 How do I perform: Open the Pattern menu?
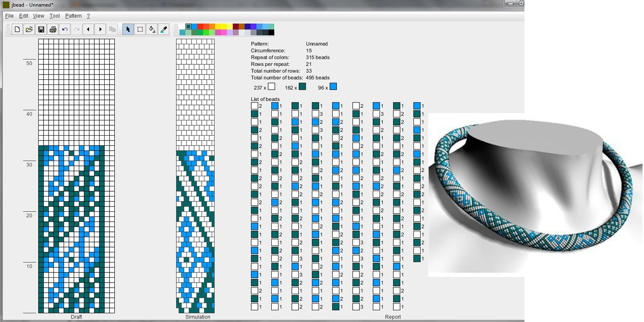click(x=73, y=16)
